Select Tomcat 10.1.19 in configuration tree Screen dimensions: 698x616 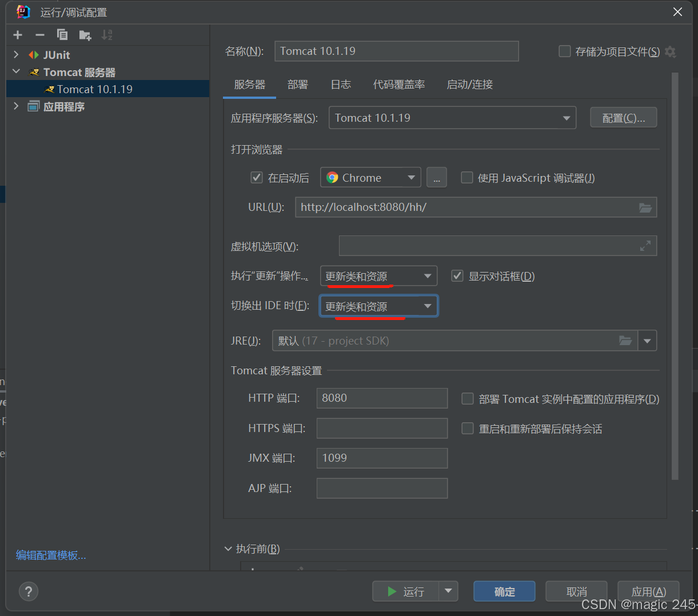pos(107,89)
